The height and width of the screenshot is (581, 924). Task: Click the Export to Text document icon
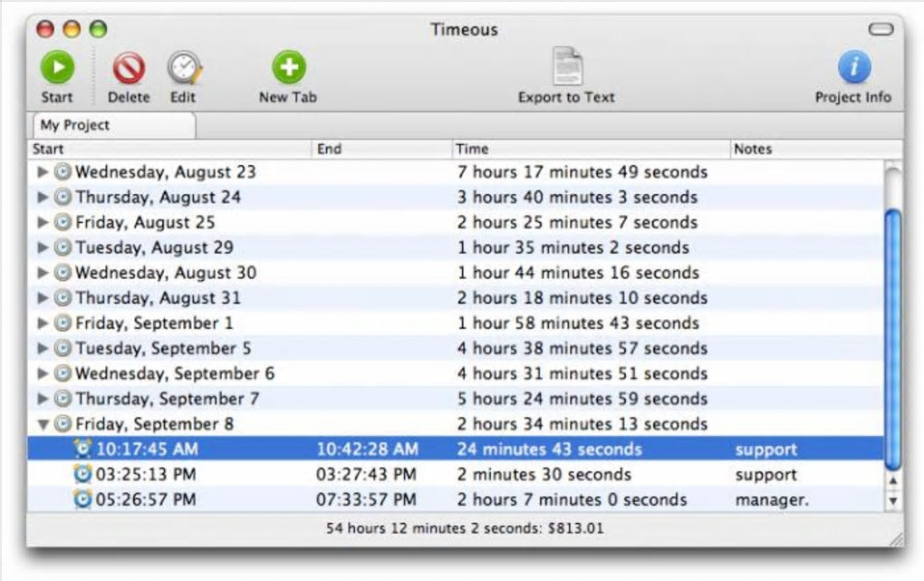(567, 66)
